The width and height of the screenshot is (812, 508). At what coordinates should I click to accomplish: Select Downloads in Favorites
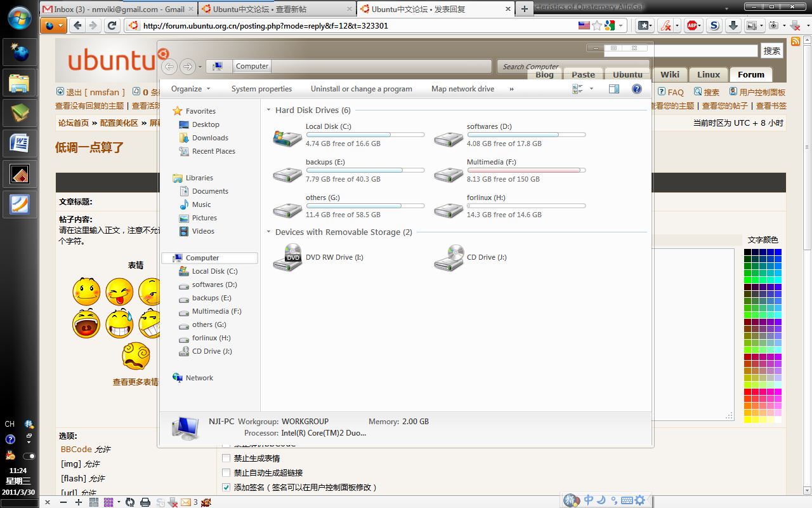click(x=210, y=138)
